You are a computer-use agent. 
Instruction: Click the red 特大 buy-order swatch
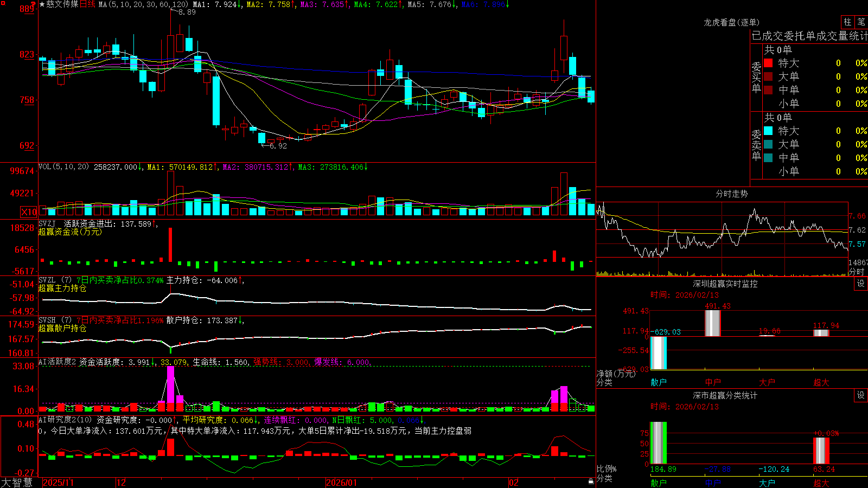tap(768, 63)
